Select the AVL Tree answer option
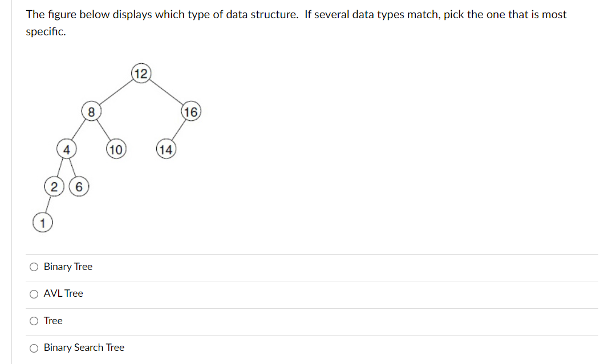This screenshot has height=364, width=608. click(34, 293)
